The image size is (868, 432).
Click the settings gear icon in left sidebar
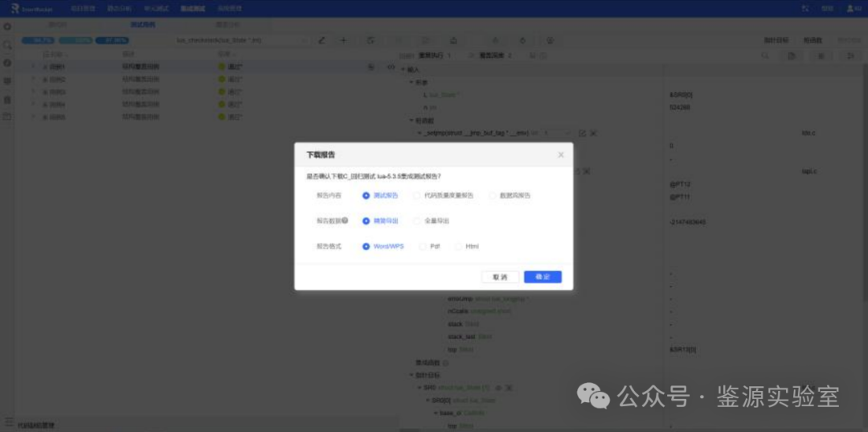(7, 26)
